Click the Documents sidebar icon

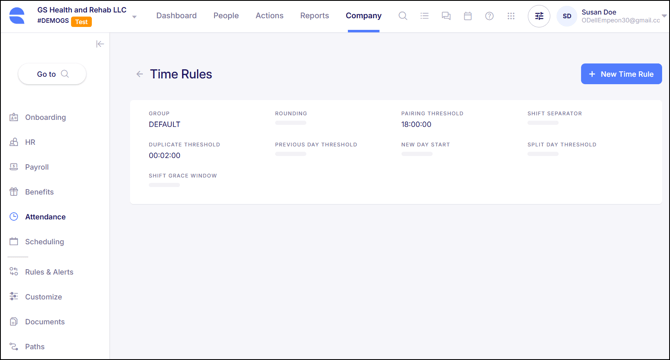pos(14,321)
